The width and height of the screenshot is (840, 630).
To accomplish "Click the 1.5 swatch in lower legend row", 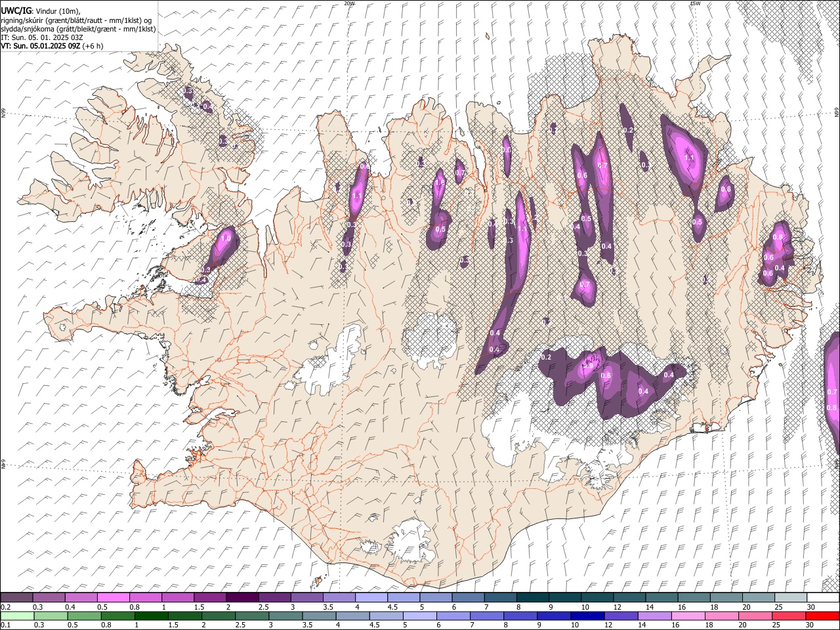I will point(185,616).
